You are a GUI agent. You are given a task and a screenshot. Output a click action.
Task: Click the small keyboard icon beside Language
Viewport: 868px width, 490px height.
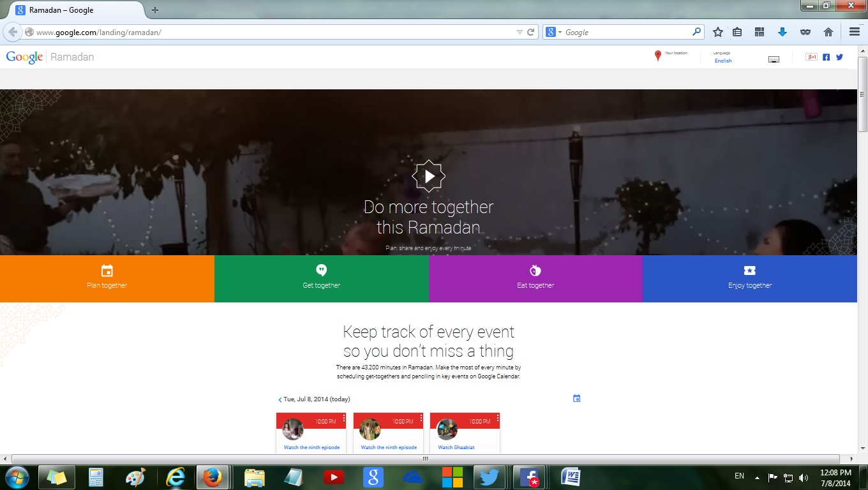click(774, 59)
